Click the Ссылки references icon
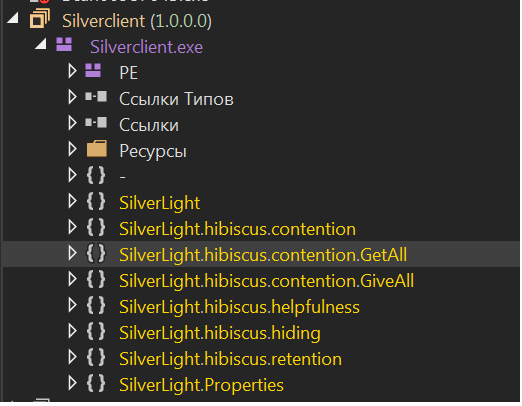The height and width of the screenshot is (406, 522). click(96, 123)
